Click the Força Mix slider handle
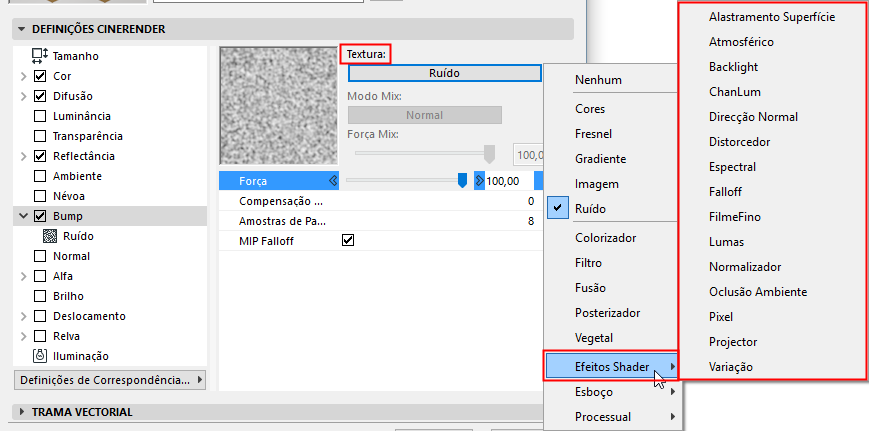Viewport: 869px width, 431px height. click(x=489, y=155)
